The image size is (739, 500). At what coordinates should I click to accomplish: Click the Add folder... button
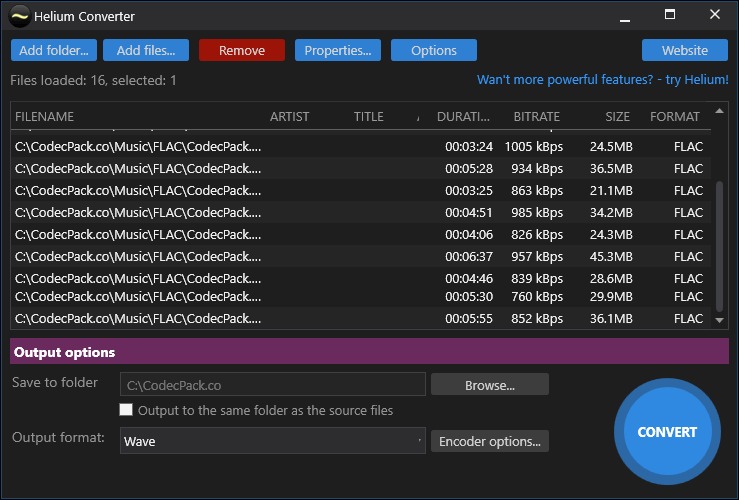pos(54,50)
